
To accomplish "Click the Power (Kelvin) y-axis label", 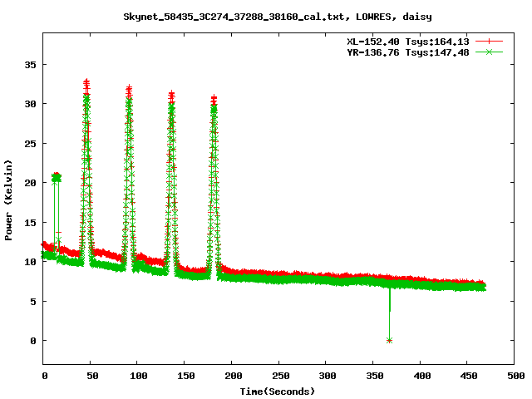I will [8, 200].
